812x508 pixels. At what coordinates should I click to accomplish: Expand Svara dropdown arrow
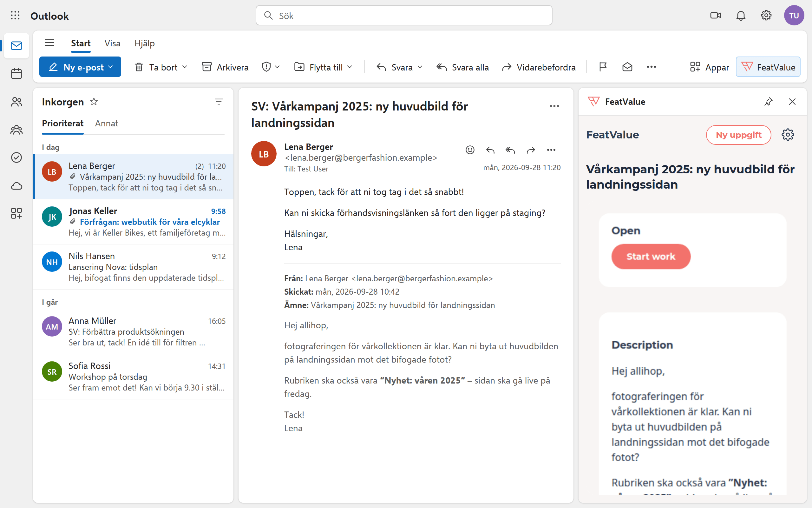(x=420, y=67)
